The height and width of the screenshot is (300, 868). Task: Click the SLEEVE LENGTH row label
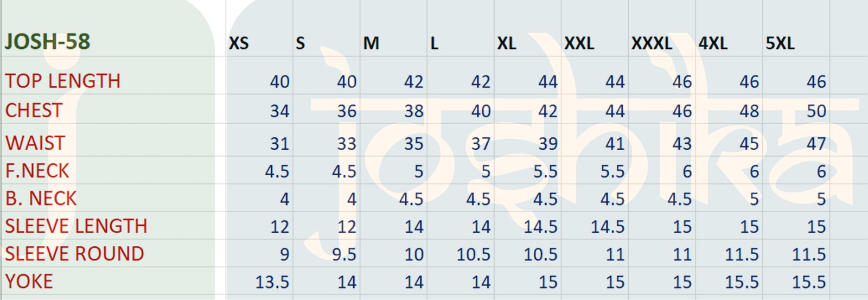[x=76, y=226]
